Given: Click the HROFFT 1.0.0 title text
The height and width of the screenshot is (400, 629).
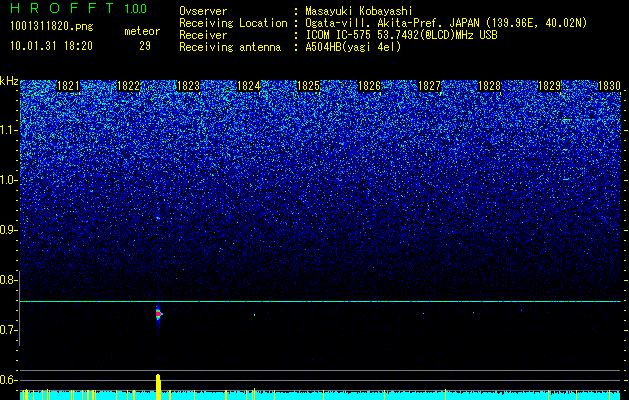Looking at the screenshot, I should pyautogui.click(x=79, y=8).
